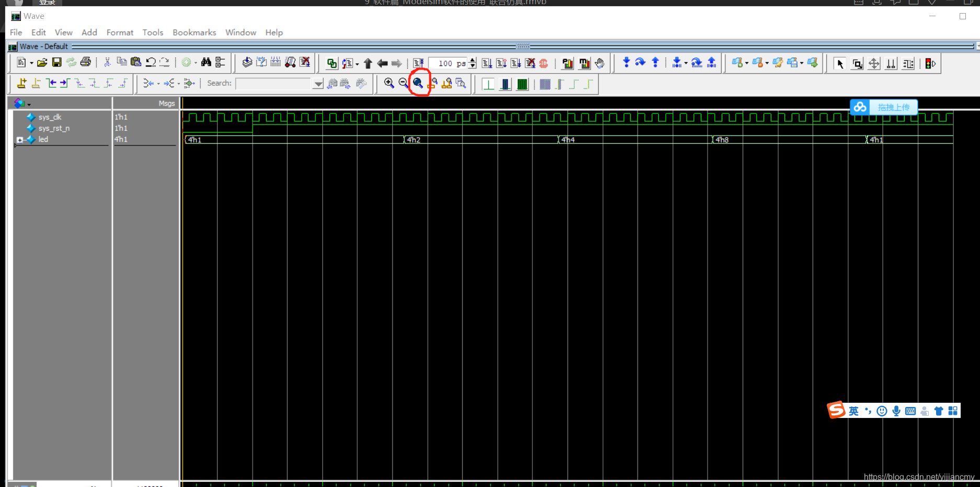Image resolution: width=980 pixels, height=487 pixels.
Task: Expand the led signal bus
Action: pyautogui.click(x=20, y=140)
